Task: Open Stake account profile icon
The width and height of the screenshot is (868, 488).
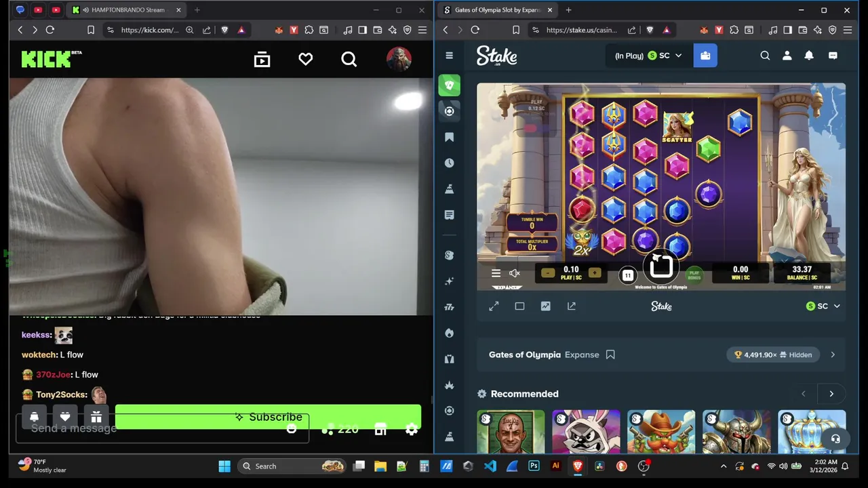Action: point(787,56)
